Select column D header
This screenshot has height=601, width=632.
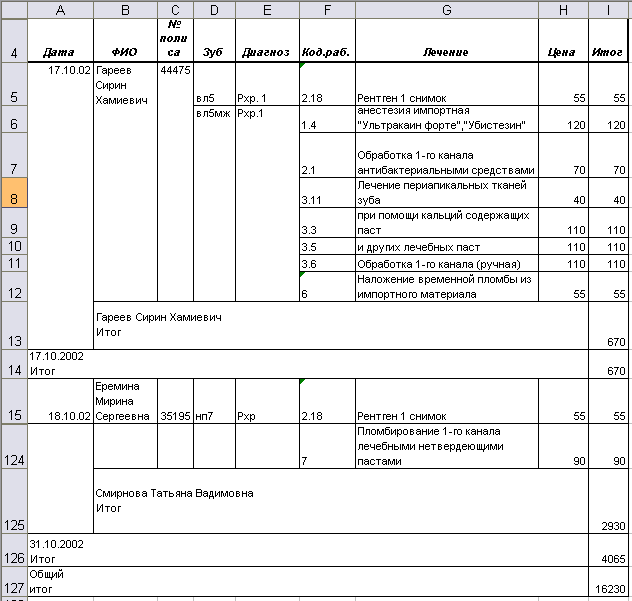coord(214,10)
